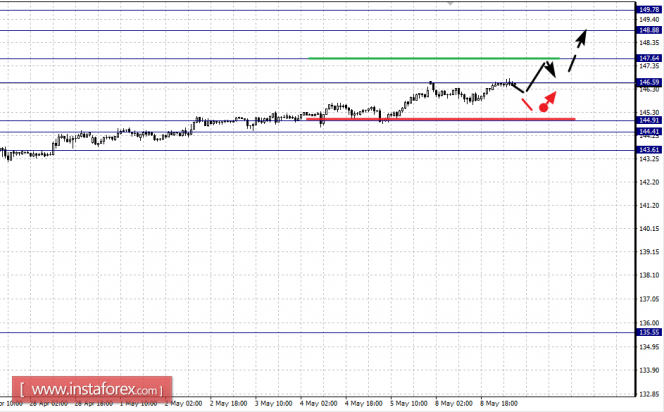Click the red arrow pointing up-right
Screen dimensions: 664x412
click(x=551, y=97)
